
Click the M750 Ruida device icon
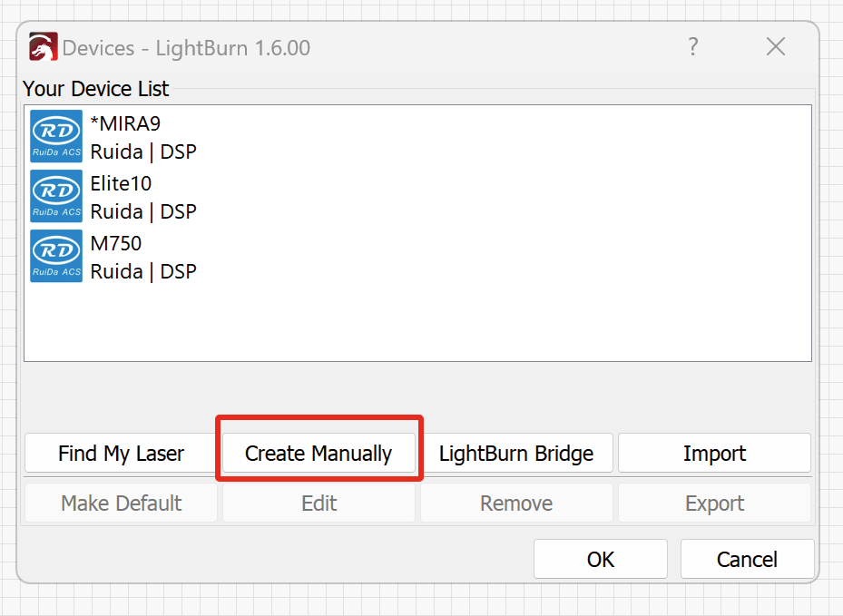pos(56,256)
